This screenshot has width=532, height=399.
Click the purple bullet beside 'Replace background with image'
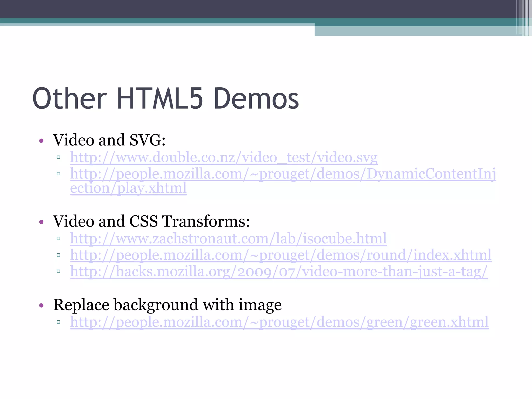(x=41, y=305)
